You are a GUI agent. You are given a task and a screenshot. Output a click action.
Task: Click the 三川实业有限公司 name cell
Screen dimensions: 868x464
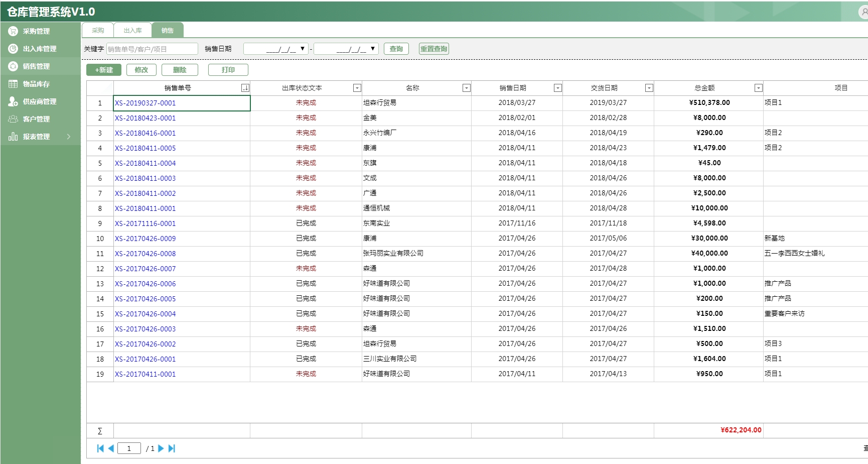click(416, 359)
